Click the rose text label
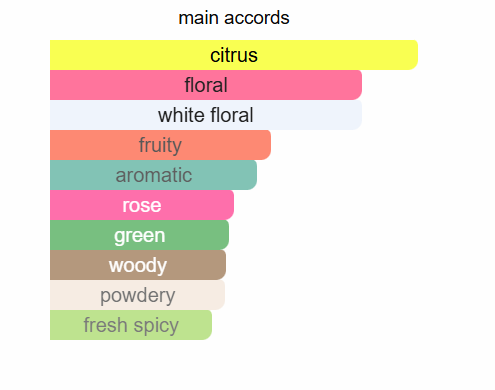This screenshot has height=390, width=495. click(x=142, y=206)
